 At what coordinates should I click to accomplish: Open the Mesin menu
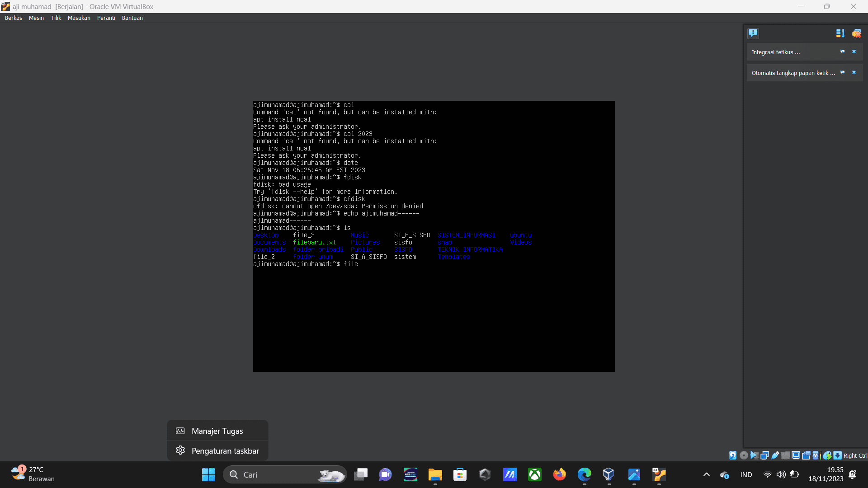pos(36,18)
